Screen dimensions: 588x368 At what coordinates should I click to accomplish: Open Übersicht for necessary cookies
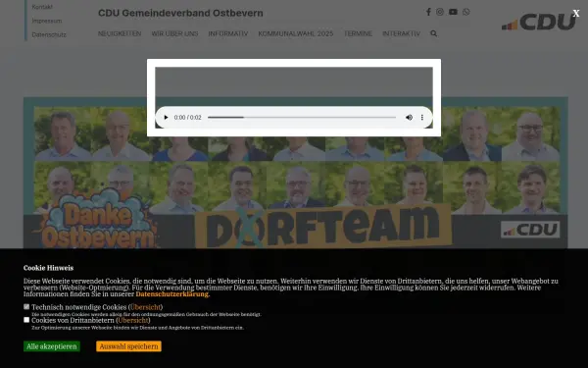145,307
